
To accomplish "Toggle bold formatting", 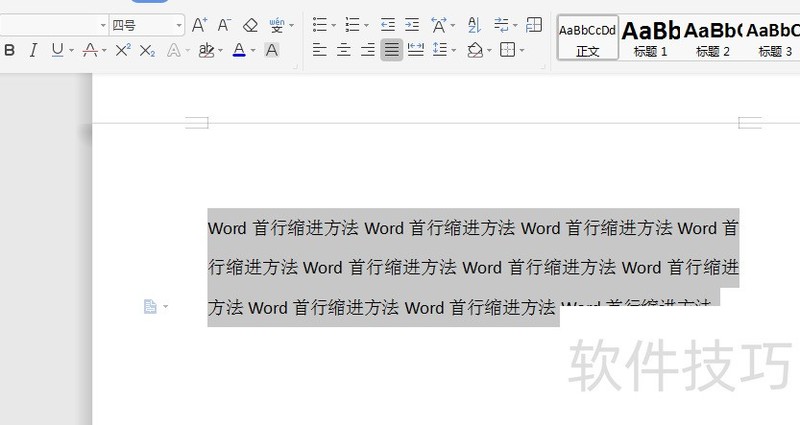I will 10,50.
